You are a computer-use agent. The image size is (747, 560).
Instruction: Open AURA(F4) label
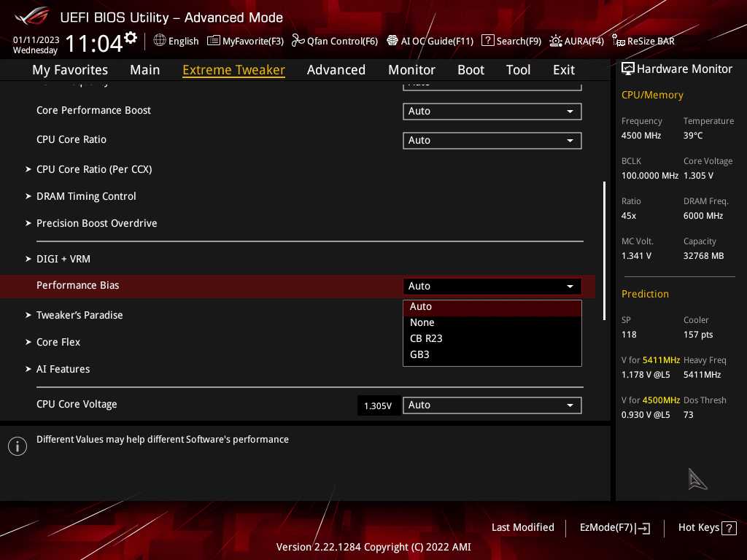pyautogui.click(x=584, y=41)
